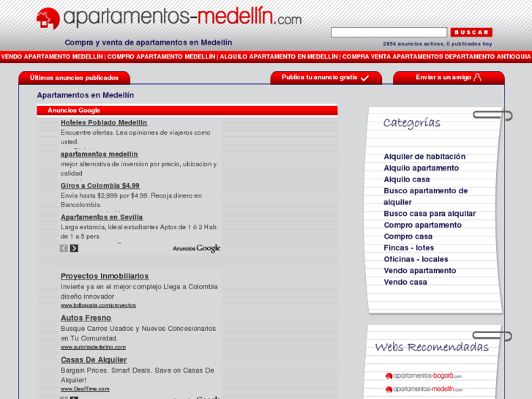This screenshot has height=399, width=532.
Task: Open apartamentos-medellín.com recommended site link
Action: point(424,389)
